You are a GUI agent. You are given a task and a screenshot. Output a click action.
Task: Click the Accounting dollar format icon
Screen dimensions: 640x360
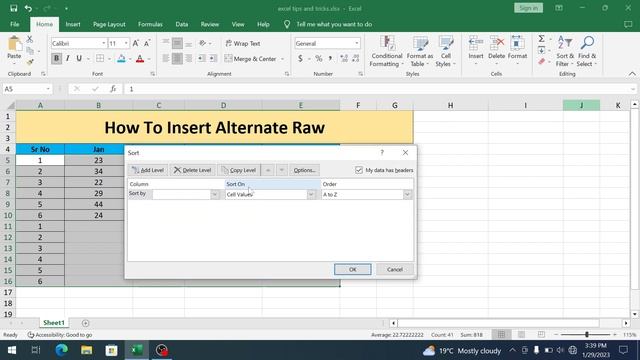300,59
